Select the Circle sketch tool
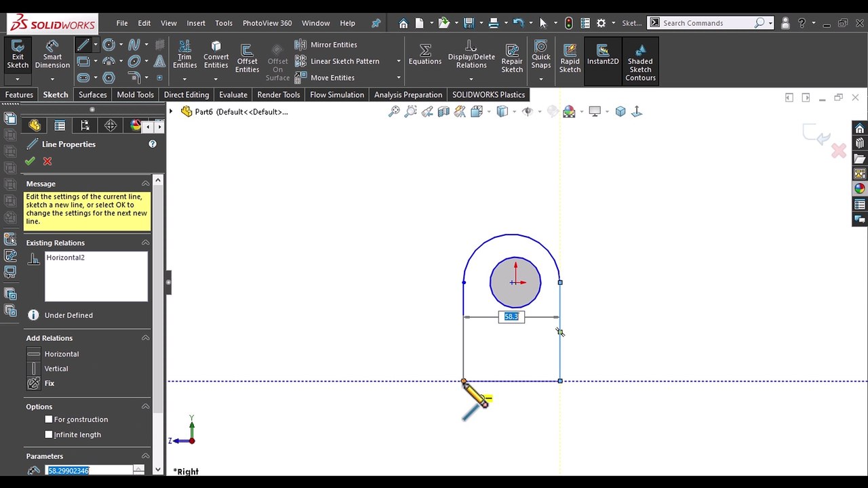The height and width of the screenshot is (488, 868). point(108,45)
